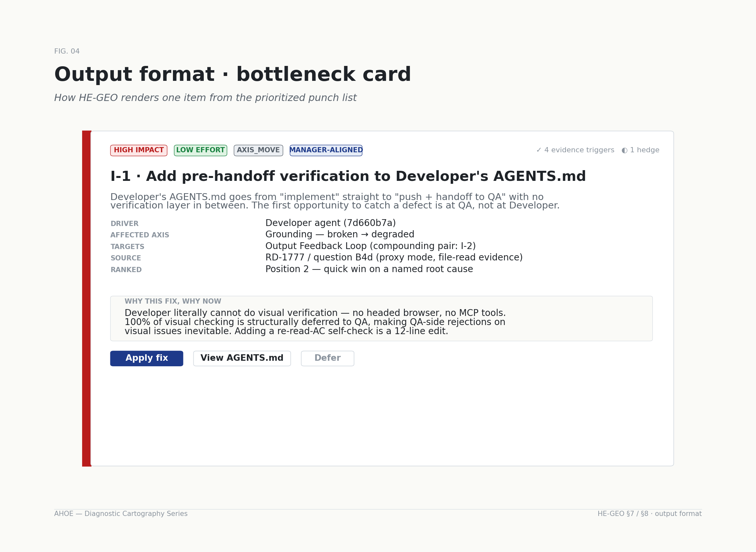Click 'RD-1777 / question B4d' source value
Image resolution: width=756 pixels, height=552 pixels.
click(394, 257)
